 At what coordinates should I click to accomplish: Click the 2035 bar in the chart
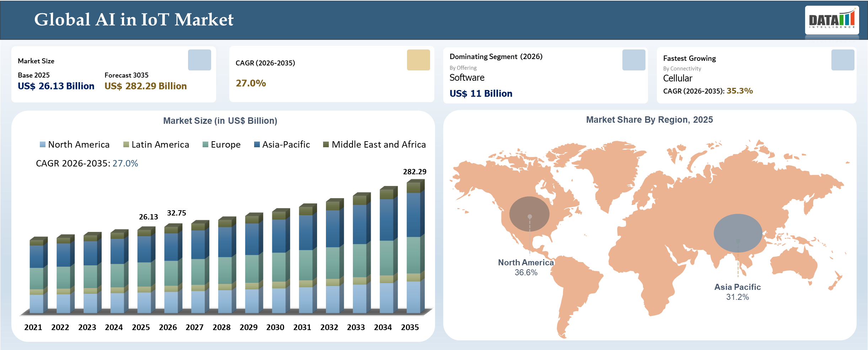(x=414, y=249)
